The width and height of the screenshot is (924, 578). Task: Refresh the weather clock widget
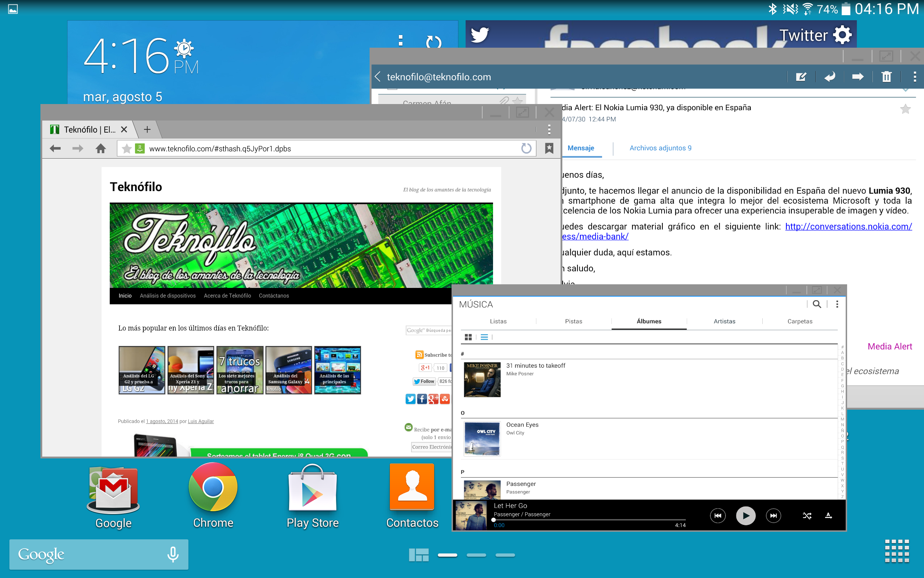(x=434, y=42)
